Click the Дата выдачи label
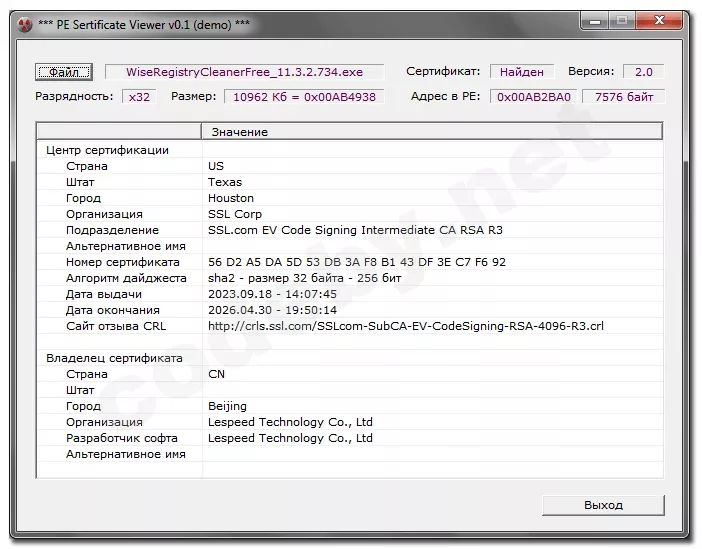The width and height of the screenshot is (702, 549). tap(104, 294)
